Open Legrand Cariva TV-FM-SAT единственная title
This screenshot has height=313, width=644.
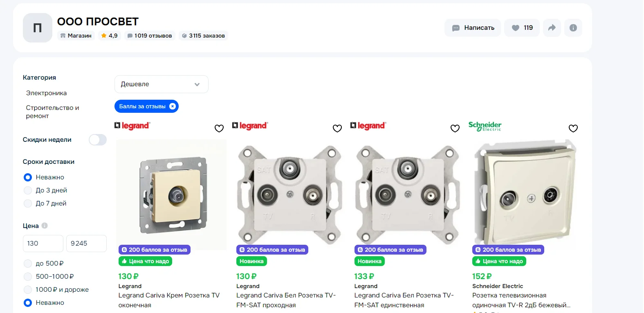[404, 300]
